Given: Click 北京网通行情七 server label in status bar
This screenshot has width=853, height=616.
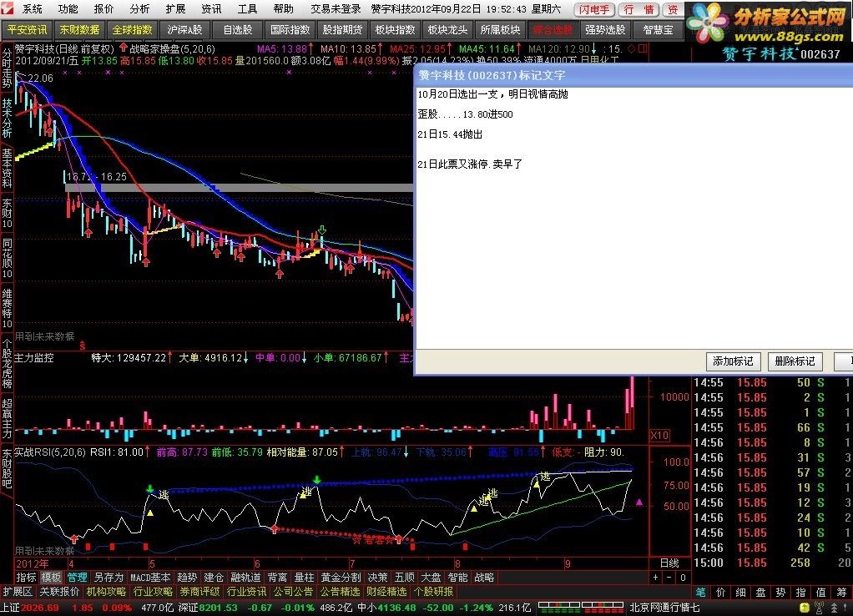Looking at the screenshot, I should 664,608.
